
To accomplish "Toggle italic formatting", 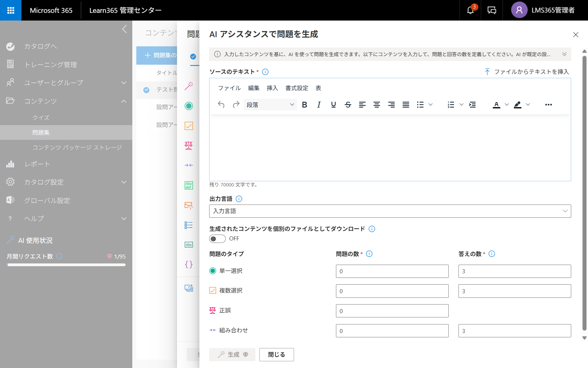I will tap(319, 105).
